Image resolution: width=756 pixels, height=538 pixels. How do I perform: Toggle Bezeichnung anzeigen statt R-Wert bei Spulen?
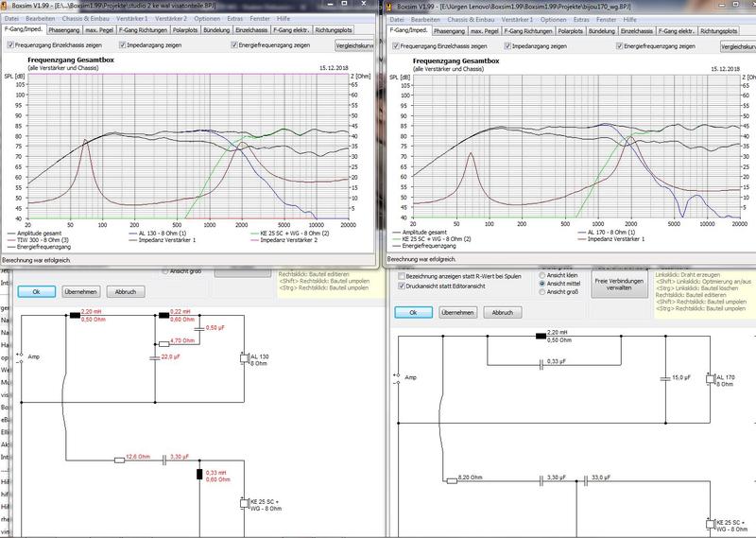[x=402, y=276]
